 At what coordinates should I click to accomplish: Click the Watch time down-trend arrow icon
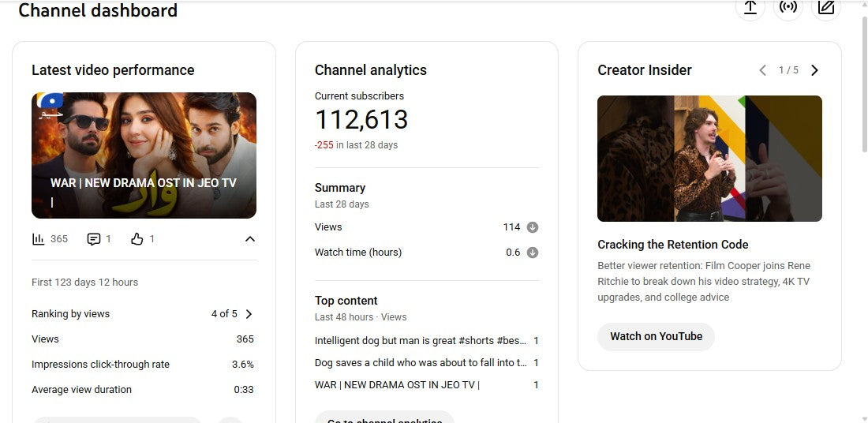(533, 253)
